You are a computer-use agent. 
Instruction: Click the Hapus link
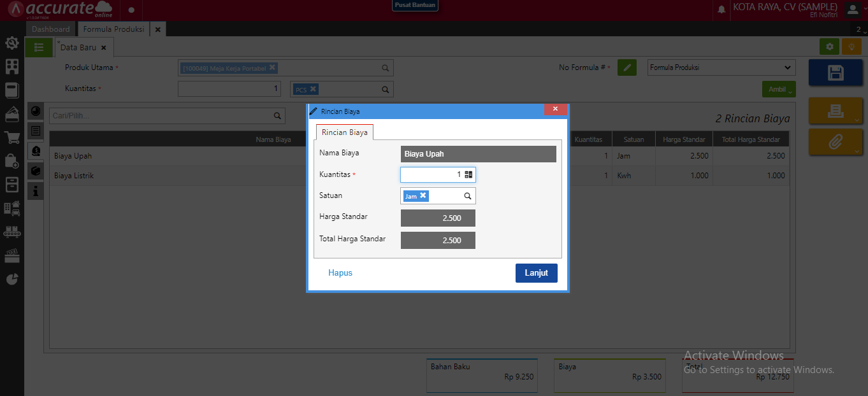point(340,272)
